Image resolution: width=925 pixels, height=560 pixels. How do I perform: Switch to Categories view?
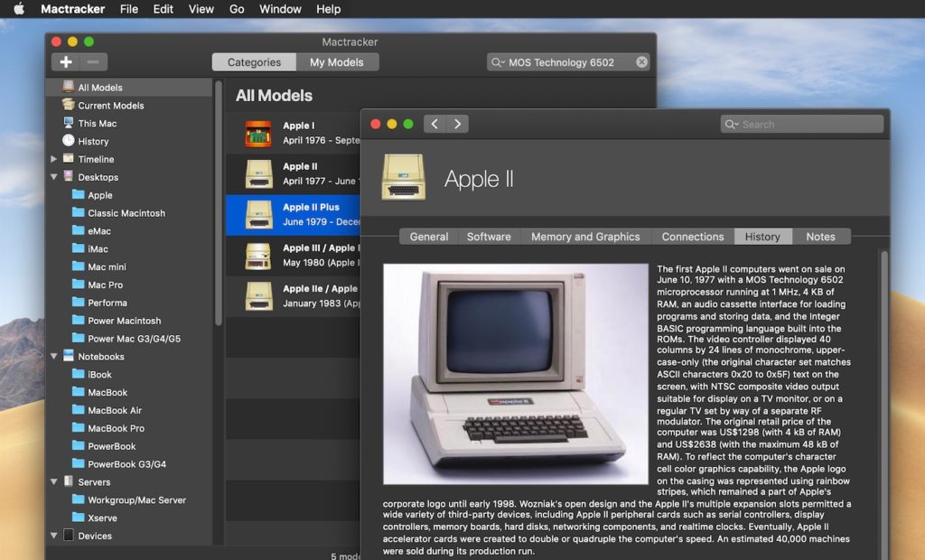click(254, 62)
